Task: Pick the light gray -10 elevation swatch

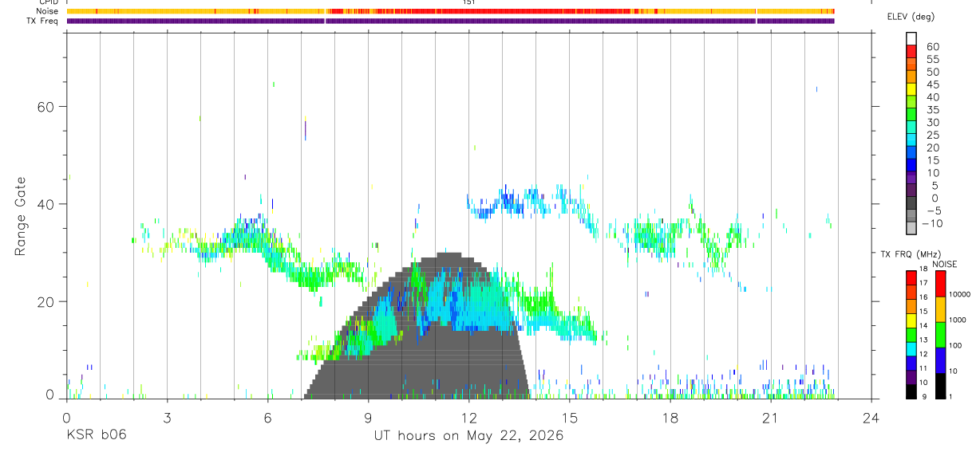Action: pyautogui.click(x=911, y=228)
